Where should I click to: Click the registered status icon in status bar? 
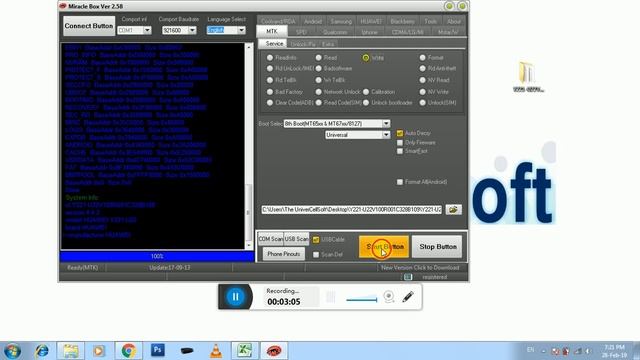tap(408, 277)
